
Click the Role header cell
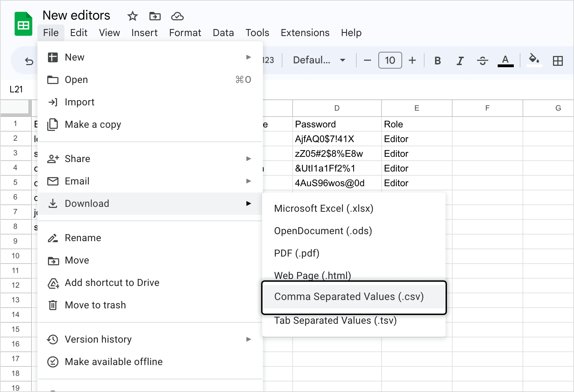416,124
